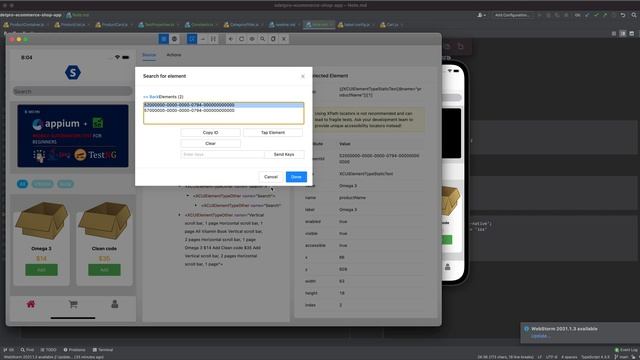This screenshot has height=360, width=640.
Task: Click Add button under Clean code
Action: tap(104, 270)
